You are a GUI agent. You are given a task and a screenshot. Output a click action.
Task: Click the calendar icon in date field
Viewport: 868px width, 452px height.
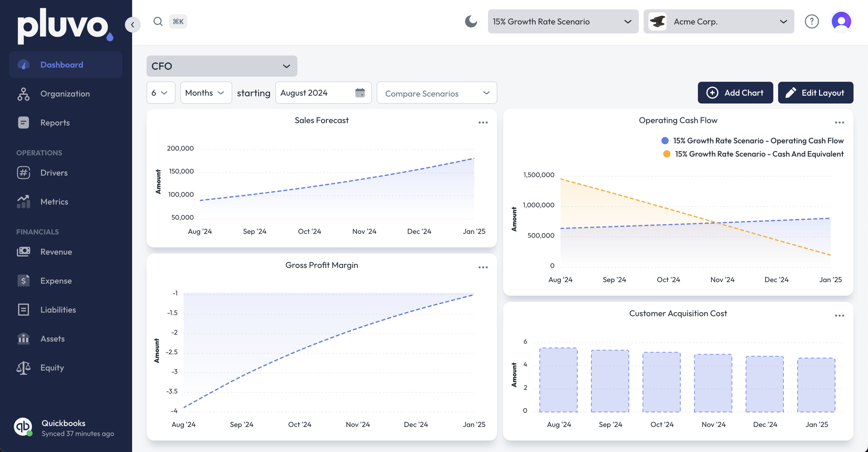(360, 93)
